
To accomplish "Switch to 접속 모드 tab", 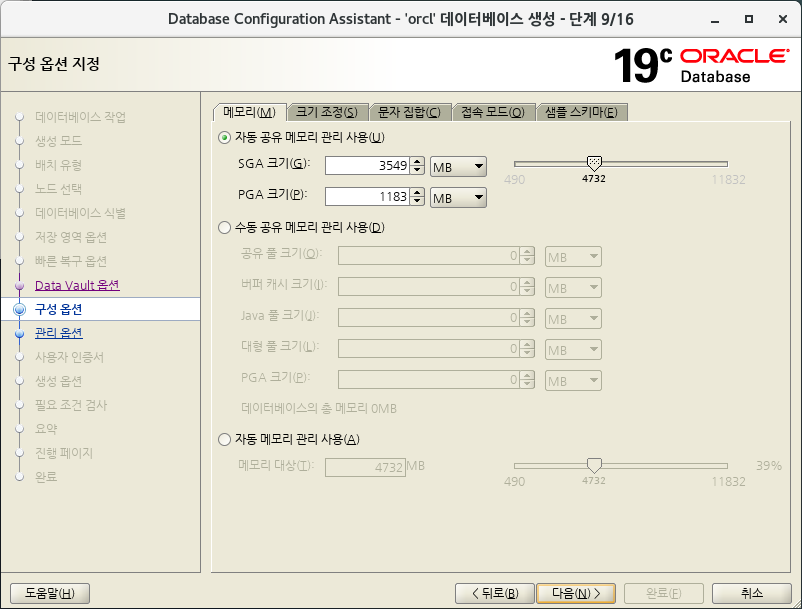I will 493,112.
